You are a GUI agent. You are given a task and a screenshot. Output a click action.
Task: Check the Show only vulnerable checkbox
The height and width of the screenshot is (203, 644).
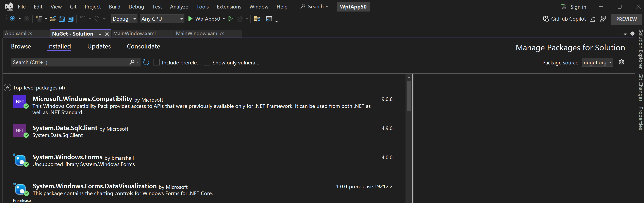(207, 62)
